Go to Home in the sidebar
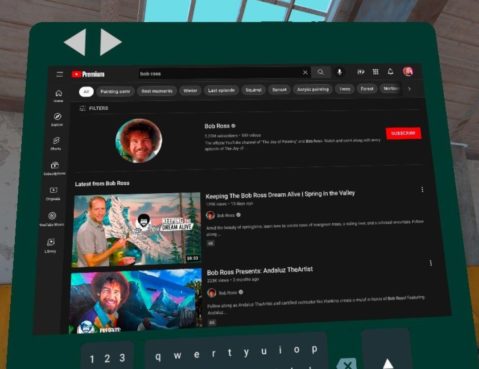 (x=59, y=96)
